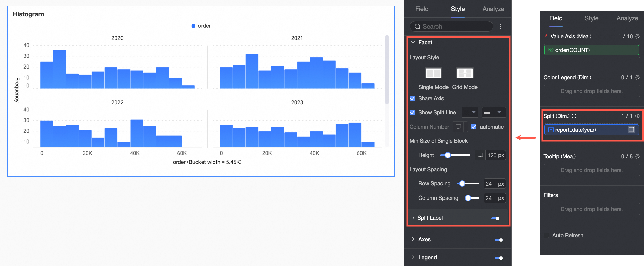Image resolution: width=644 pixels, height=266 pixels.
Task: Click the 2023 facet label
Action: point(297,103)
